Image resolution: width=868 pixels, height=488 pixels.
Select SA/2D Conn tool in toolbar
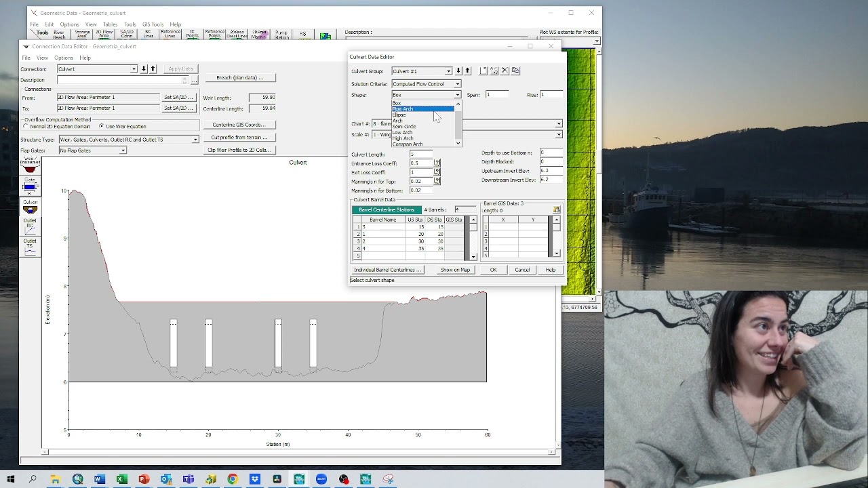[x=127, y=34]
